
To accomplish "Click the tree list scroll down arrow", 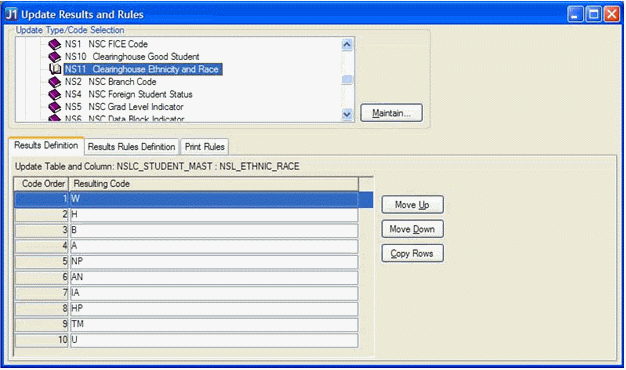I will click(347, 115).
